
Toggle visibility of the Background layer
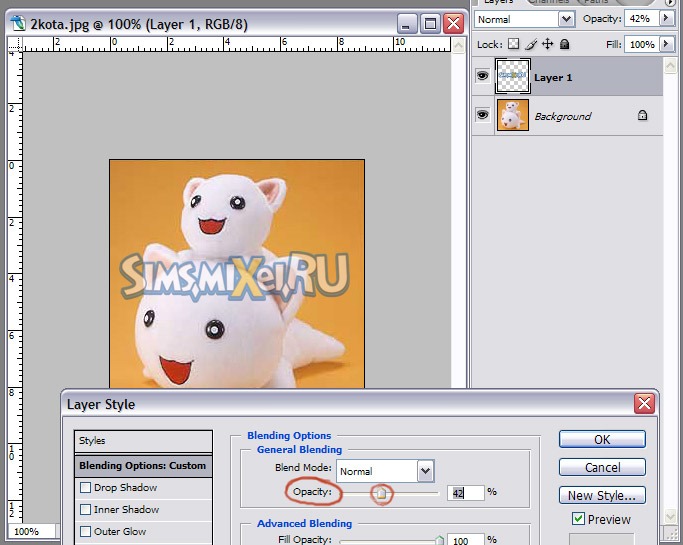482,116
